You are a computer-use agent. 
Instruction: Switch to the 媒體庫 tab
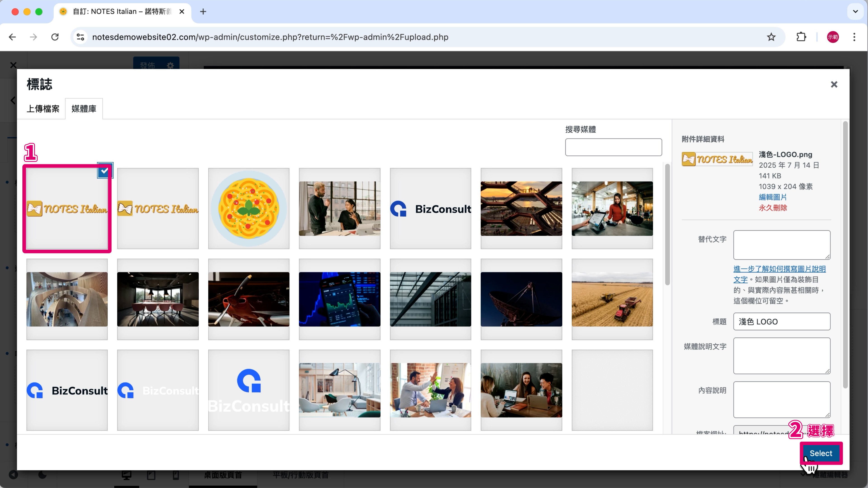(x=84, y=109)
